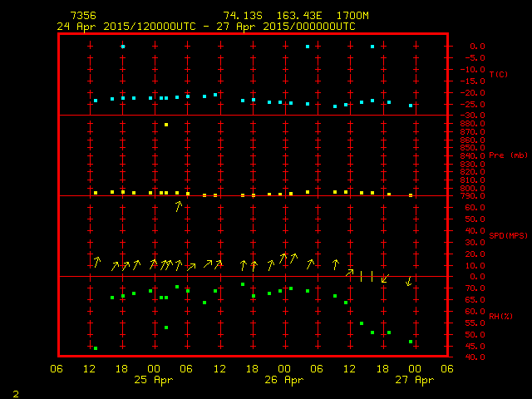Click the station ID 7356 label
The image size is (532, 399).
82,16
